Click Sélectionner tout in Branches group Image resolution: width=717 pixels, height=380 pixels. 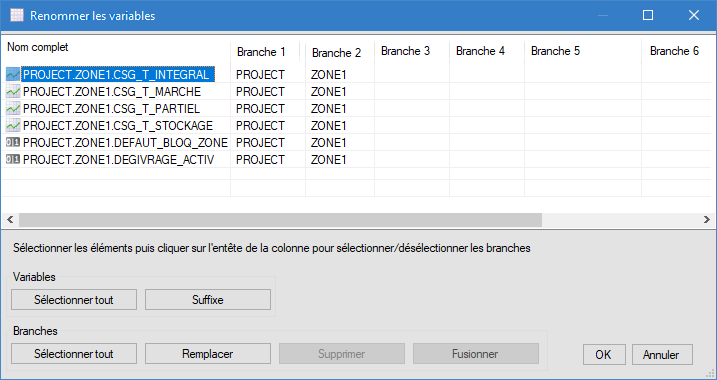pyautogui.click(x=74, y=354)
